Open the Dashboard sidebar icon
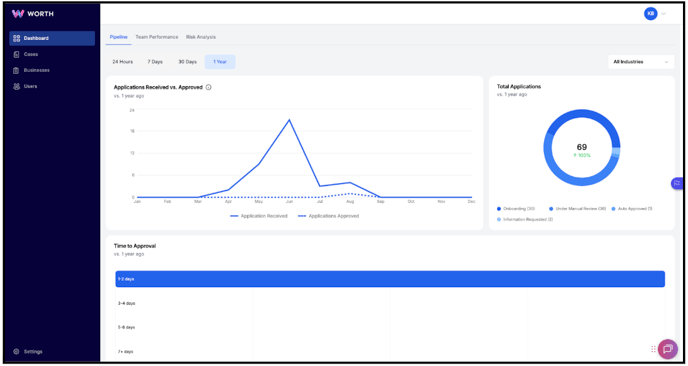688x366 pixels. (17, 38)
